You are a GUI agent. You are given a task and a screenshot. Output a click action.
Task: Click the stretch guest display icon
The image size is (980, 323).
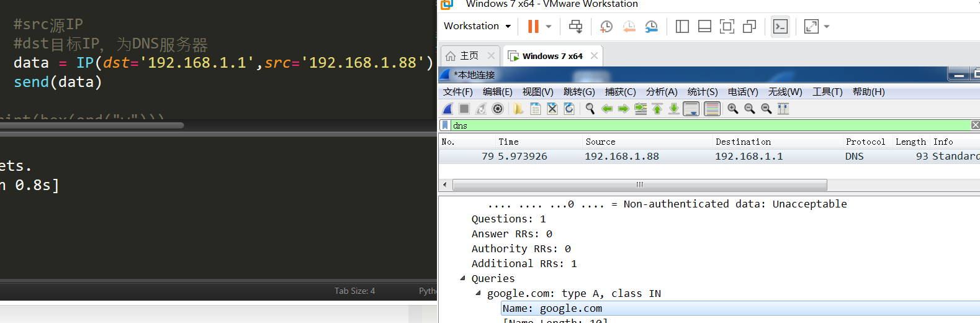[x=811, y=26]
